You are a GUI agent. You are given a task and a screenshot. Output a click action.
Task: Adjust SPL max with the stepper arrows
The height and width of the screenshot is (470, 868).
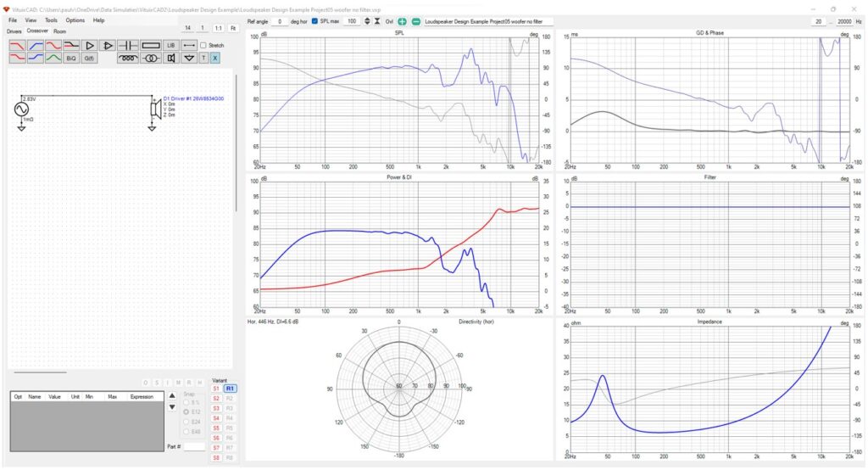coord(366,21)
